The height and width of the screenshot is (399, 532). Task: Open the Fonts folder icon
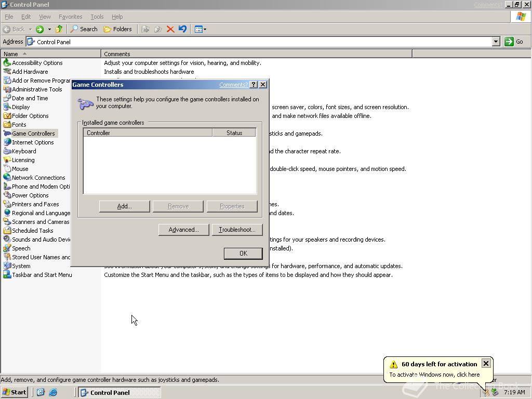pos(7,125)
